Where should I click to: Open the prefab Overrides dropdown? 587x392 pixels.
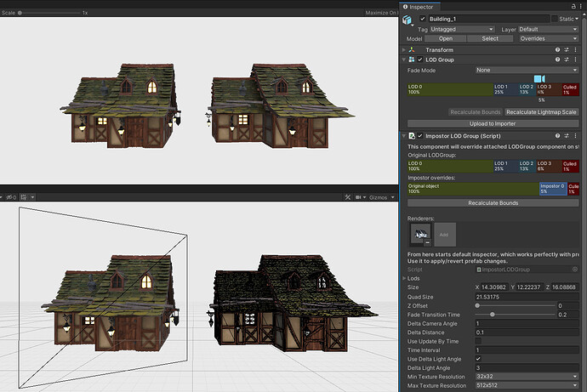pyautogui.click(x=549, y=38)
